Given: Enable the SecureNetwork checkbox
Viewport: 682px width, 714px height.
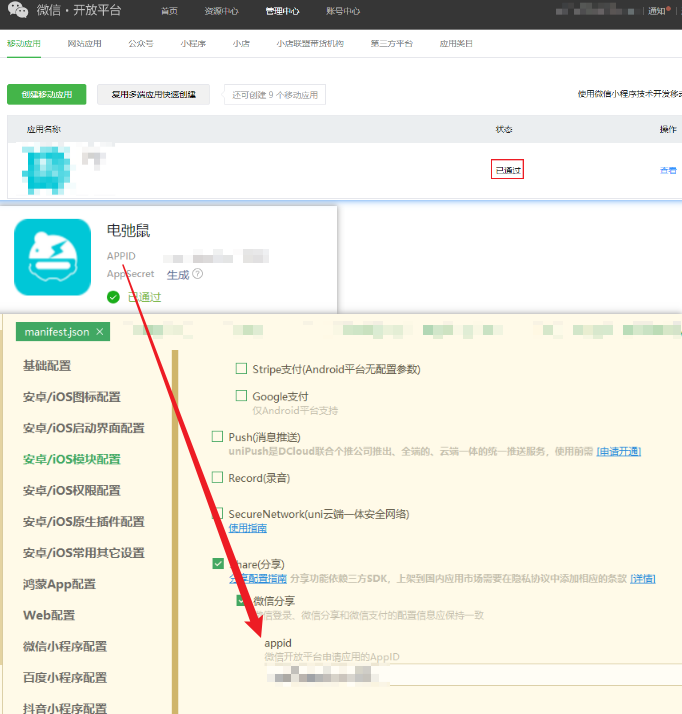Looking at the screenshot, I should [218, 513].
